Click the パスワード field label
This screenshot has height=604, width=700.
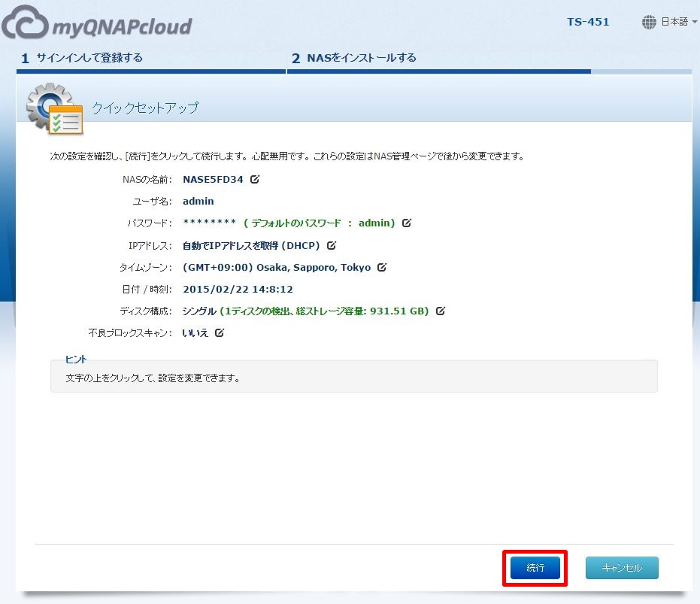[150, 223]
